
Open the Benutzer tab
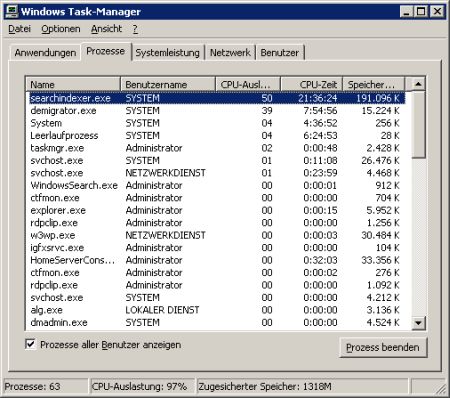[x=280, y=53]
